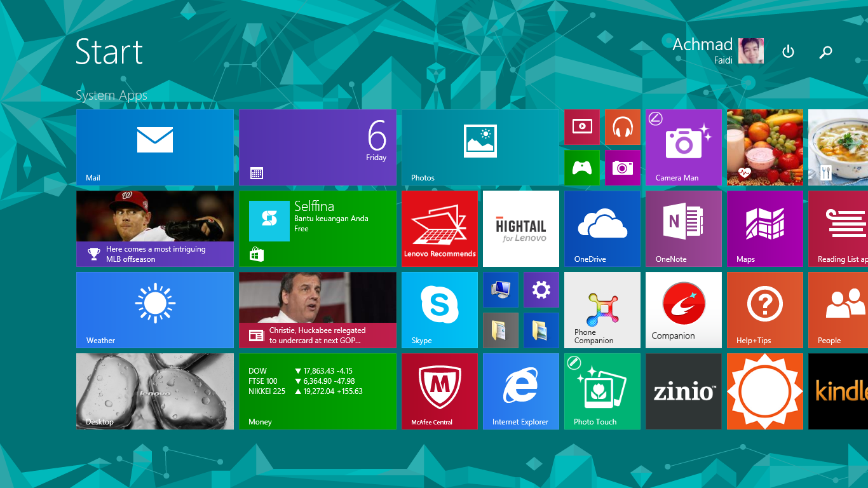Screen dimensions: 868x488
Task: Open the Companion tile with red logo
Action: pyautogui.click(x=684, y=310)
